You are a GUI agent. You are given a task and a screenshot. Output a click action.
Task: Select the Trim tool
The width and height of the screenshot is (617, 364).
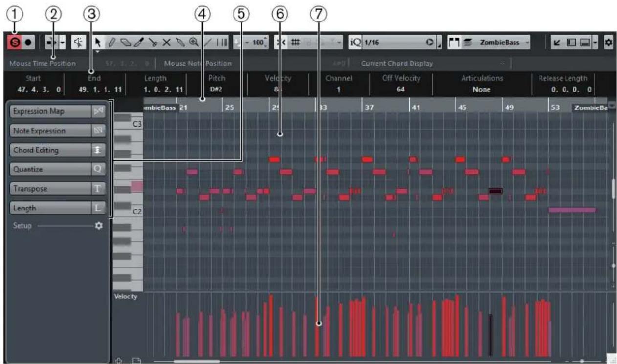tap(138, 43)
